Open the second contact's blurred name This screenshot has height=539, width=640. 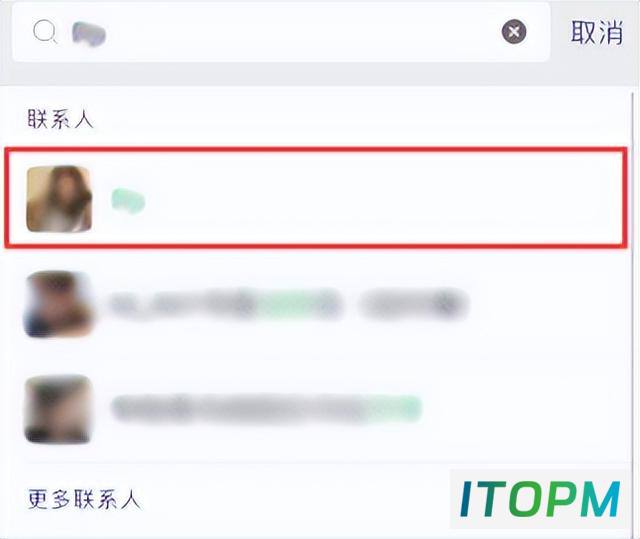[x=289, y=304]
